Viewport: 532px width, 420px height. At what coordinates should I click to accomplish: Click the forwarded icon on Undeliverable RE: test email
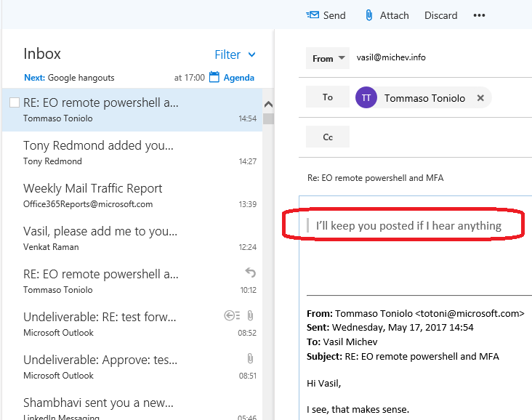click(x=232, y=315)
